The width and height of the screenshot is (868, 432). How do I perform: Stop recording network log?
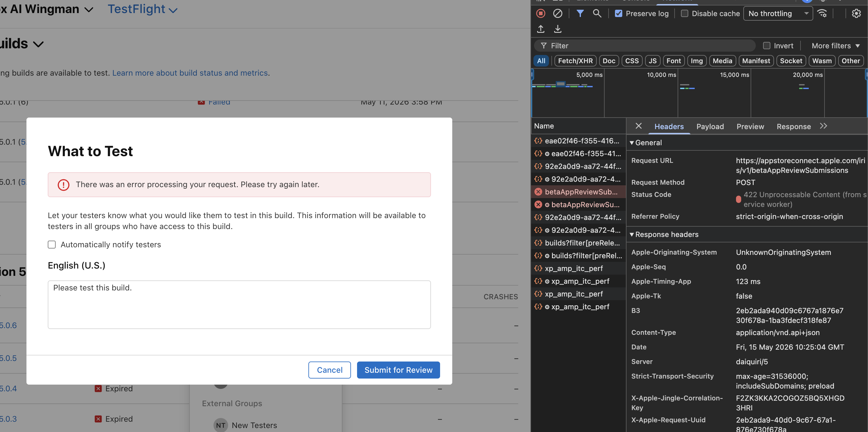[540, 13]
